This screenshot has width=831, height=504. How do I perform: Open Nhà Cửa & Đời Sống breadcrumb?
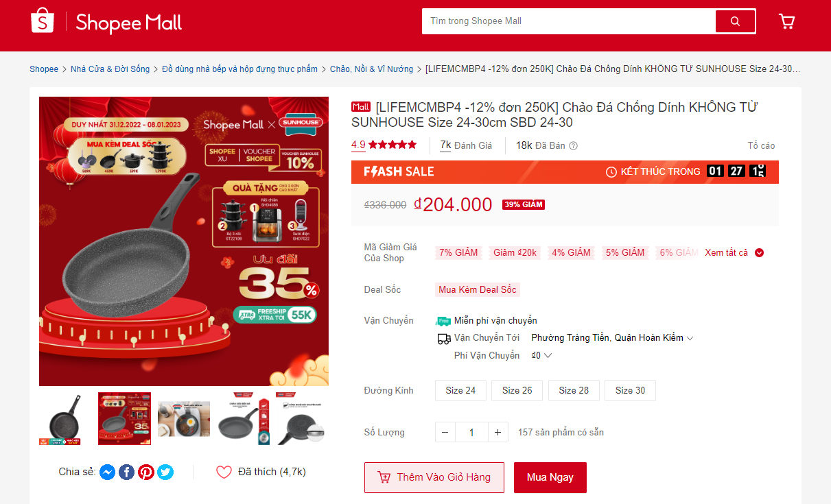[x=110, y=69]
